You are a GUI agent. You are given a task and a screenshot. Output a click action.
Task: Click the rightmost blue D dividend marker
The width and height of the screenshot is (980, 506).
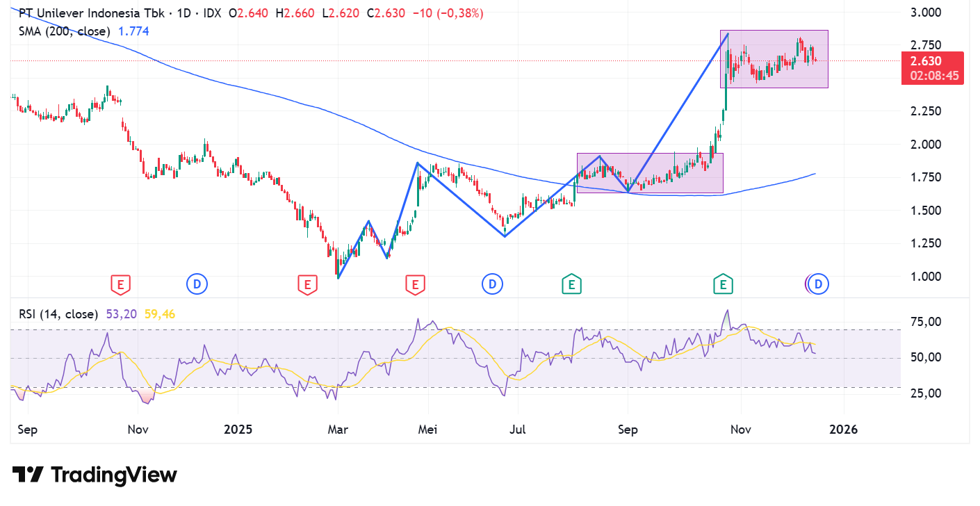[x=818, y=284]
